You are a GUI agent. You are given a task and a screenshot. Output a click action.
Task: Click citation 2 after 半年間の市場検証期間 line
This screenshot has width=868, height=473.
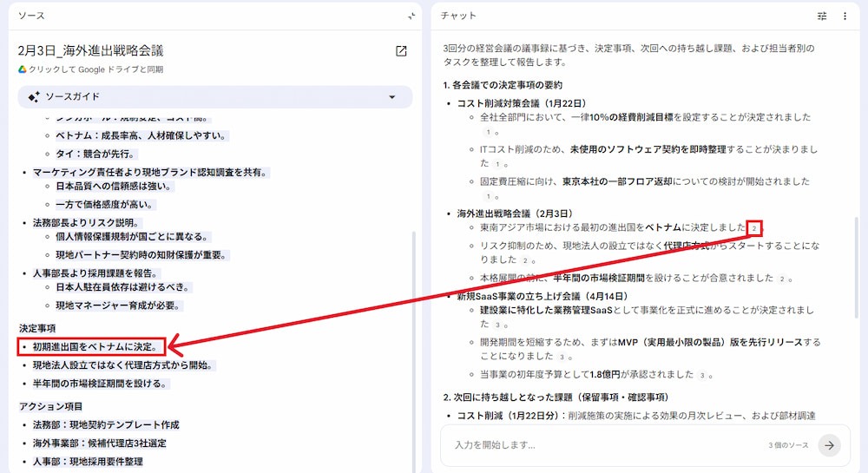tap(782, 279)
